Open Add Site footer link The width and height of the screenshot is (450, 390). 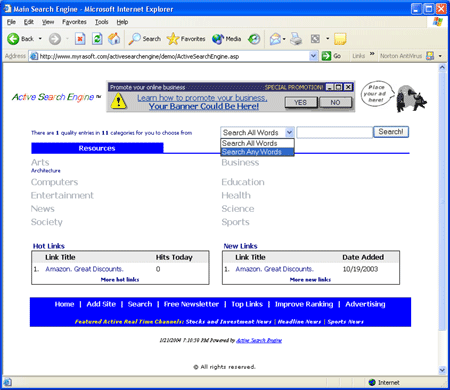(101, 304)
